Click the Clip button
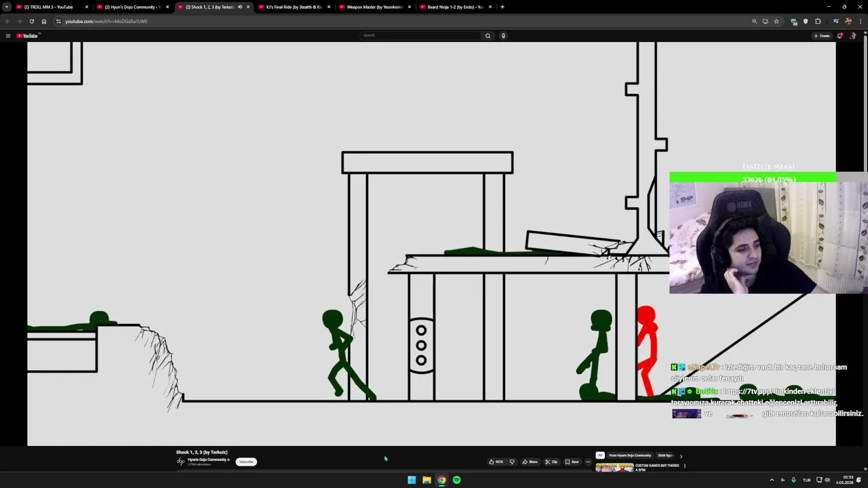Viewport: 868px width, 488px height. (x=551, y=462)
